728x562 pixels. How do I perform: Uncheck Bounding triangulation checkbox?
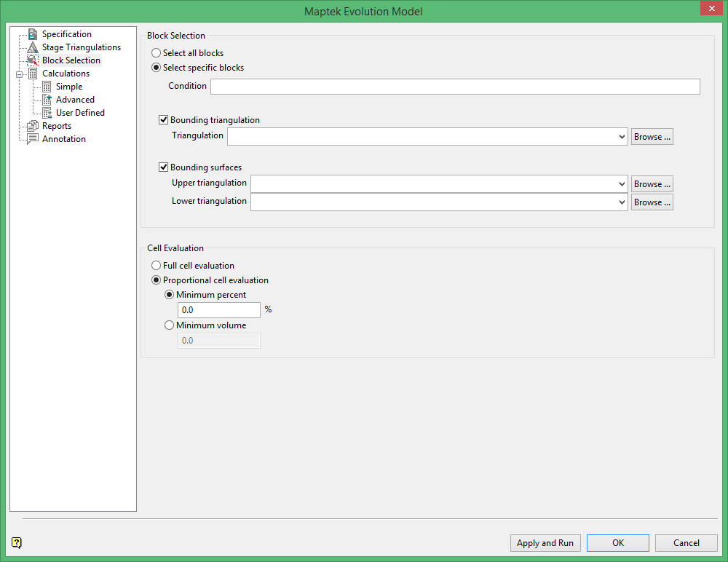tap(164, 120)
